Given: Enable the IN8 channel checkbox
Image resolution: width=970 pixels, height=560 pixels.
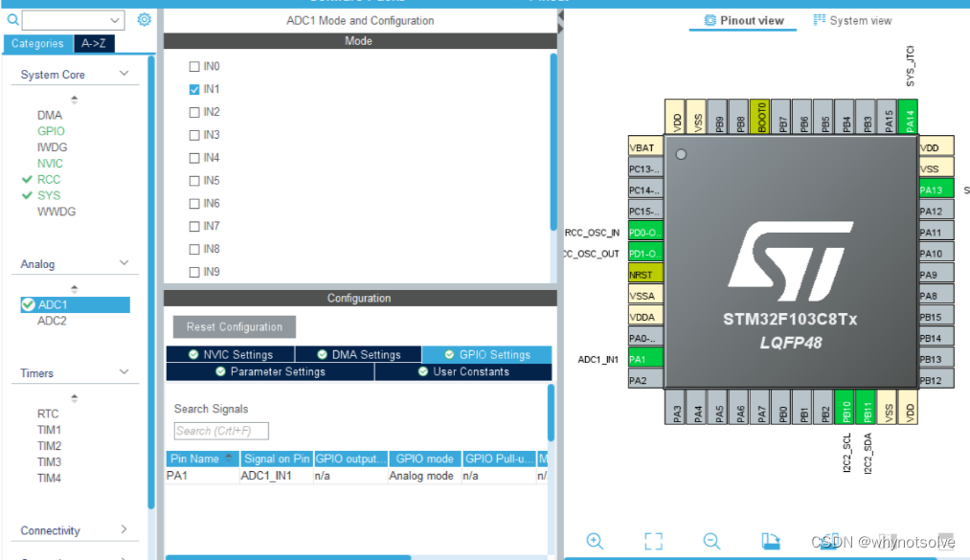Looking at the screenshot, I should pos(194,249).
